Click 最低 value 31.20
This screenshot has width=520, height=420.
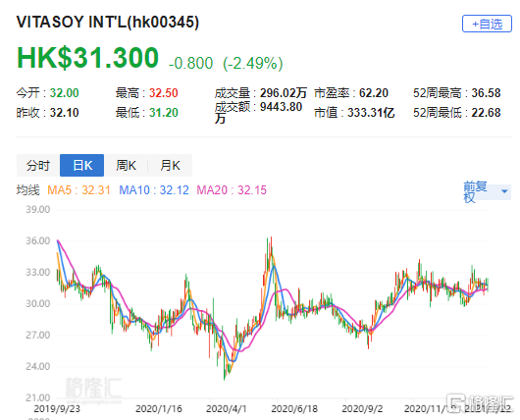(x=164, y=113)
